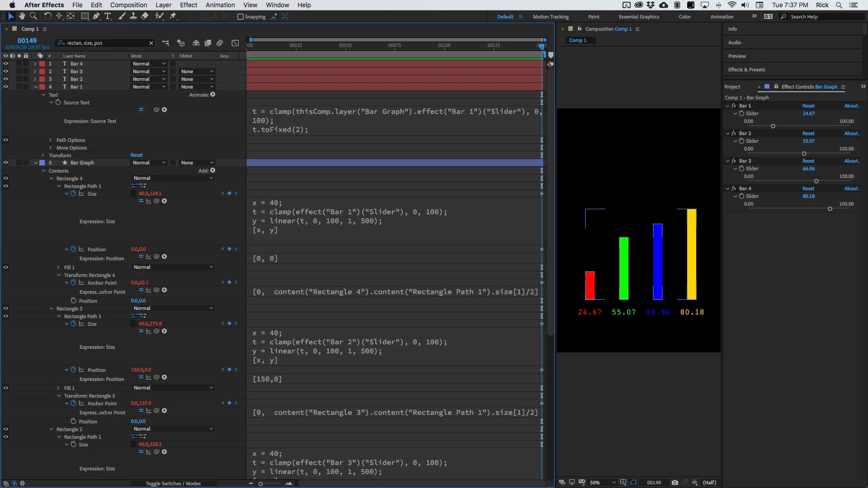This screenshot has height=488, width=868.
Task: Open Bar 3 blending mode dropdown
Action: tap(149, 71)
